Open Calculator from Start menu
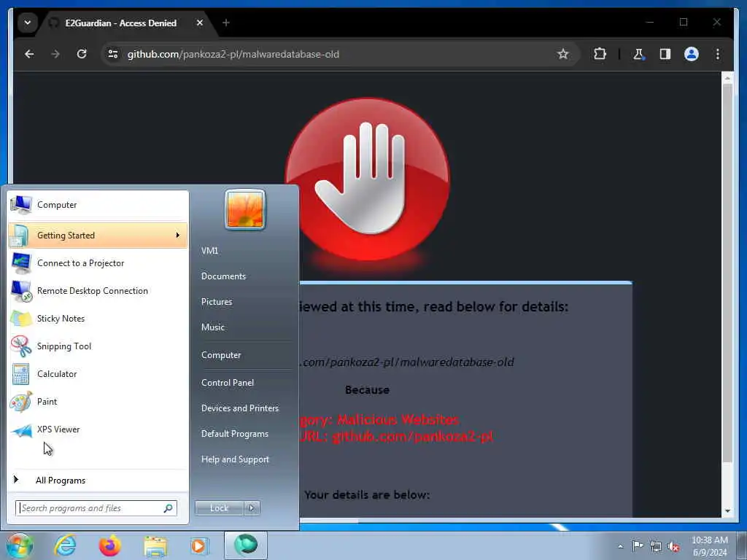Viewport: 747px width, 560px height. (x=98, y=374)
